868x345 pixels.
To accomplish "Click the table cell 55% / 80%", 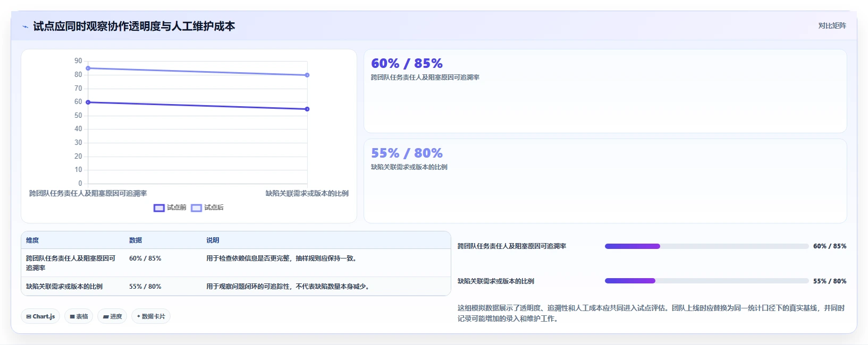I will [145, 287].
